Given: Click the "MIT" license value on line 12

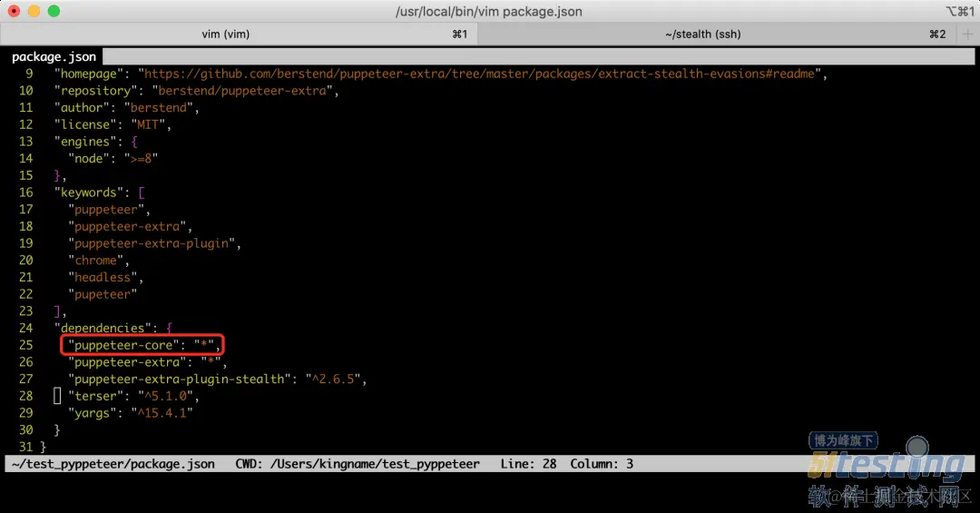Looking at the screenshot, I should (148, 124).
